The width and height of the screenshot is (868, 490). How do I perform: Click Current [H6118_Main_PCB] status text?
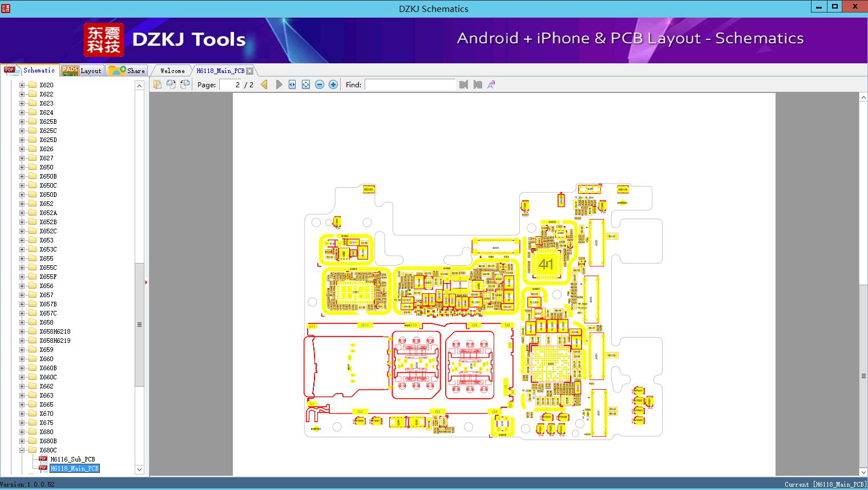(825, 484)
